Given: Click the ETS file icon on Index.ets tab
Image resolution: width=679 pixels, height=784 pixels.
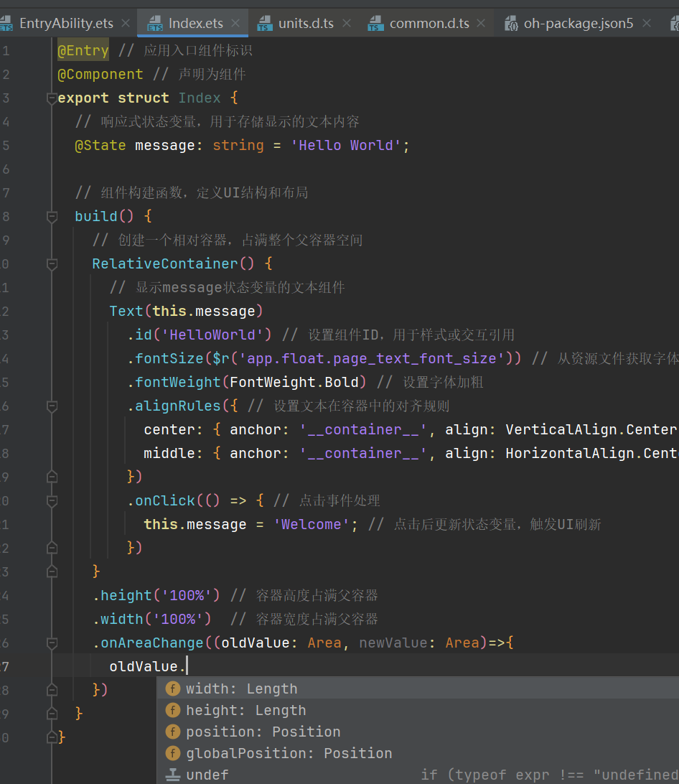Looking at the screenshot, I should 155,24.
